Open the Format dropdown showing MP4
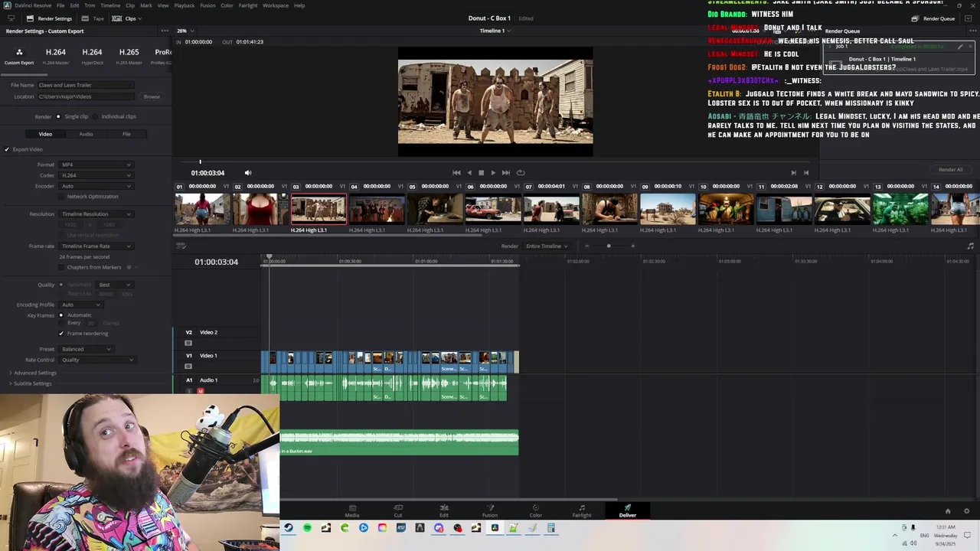980x551 pixels. click(x=96, y=165)
